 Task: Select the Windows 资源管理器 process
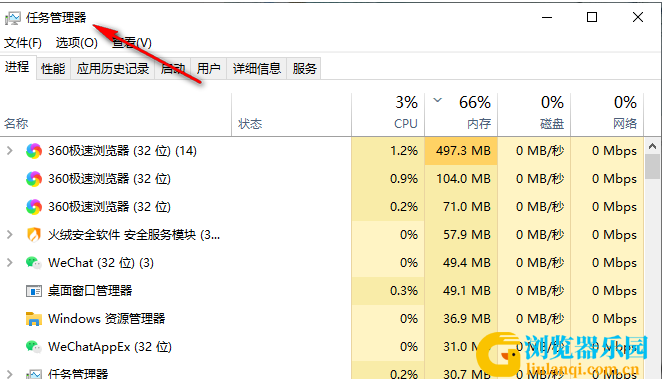tap(322, 319)
